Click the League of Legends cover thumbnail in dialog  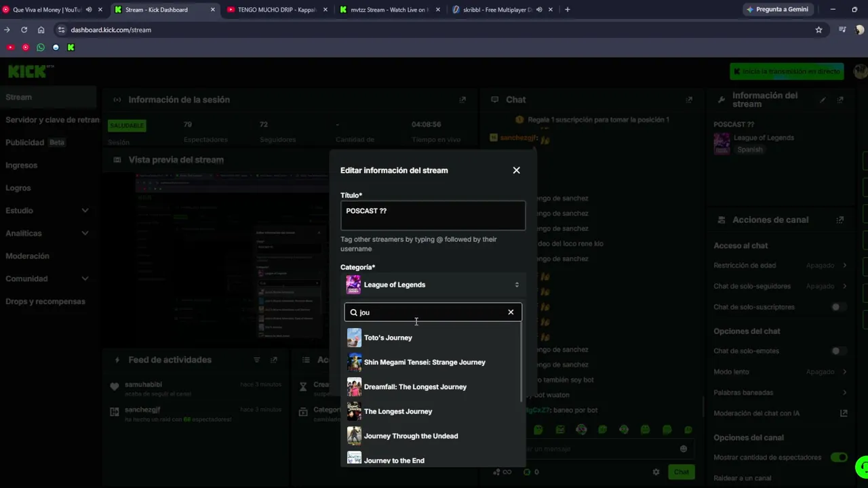point(353,285)
